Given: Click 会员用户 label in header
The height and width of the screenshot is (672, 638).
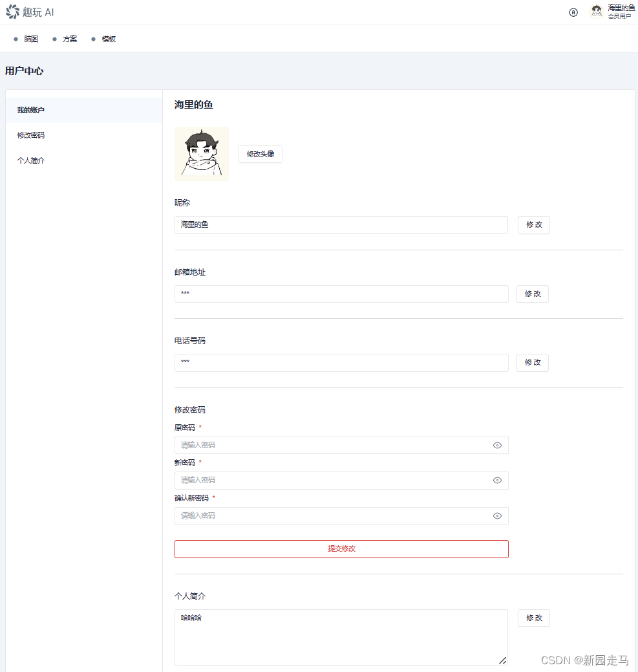Looking at the screenshot, I should coord(619,16).
